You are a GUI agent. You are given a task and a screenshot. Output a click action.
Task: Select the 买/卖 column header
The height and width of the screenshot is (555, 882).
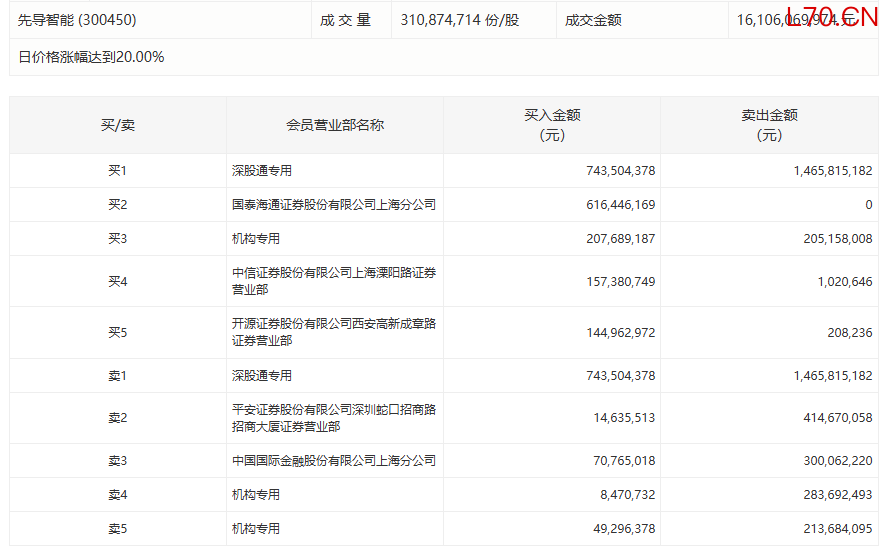click(118, 125)
